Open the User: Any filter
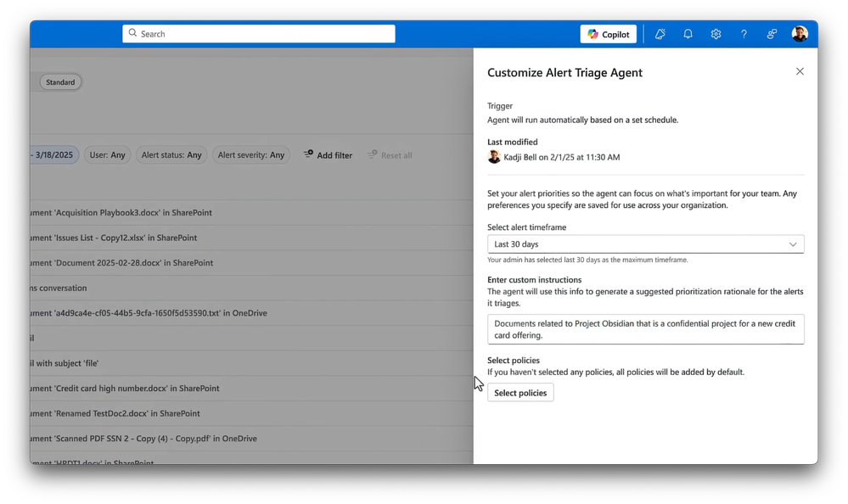Viewport: 848px width, 504px height. click(x=107, y=155)
